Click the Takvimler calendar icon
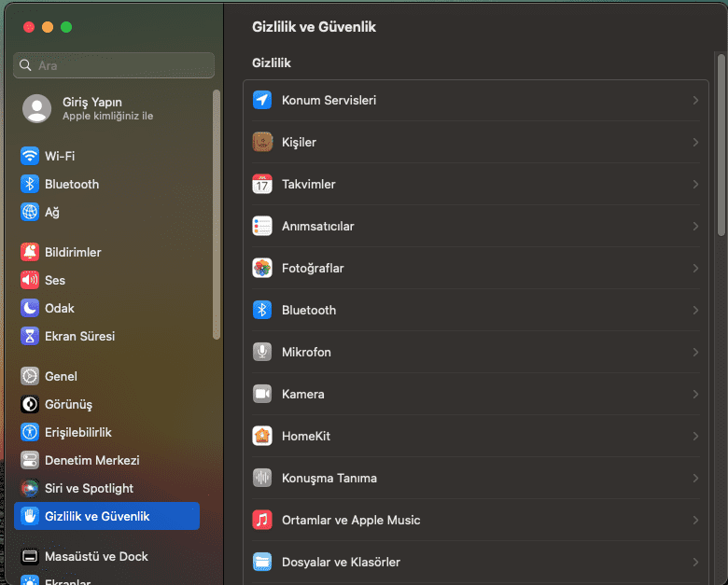This screenshot has width=728, height=585. (262, 184)
